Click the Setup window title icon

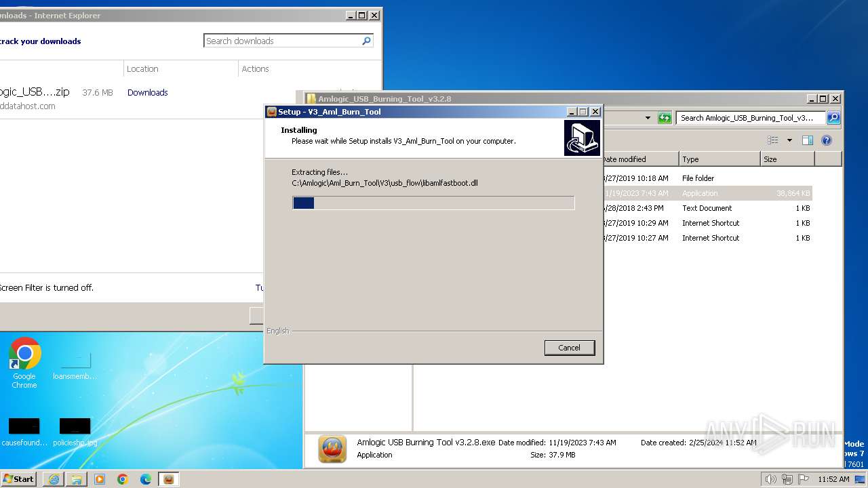coord(271,112)
